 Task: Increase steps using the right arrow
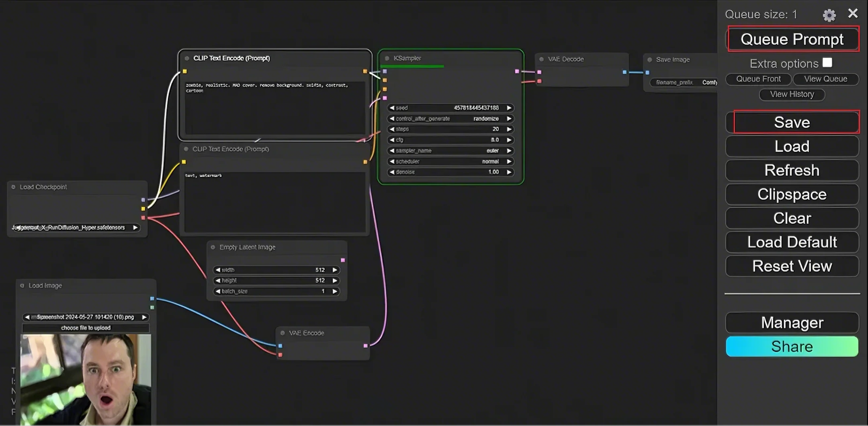click(x=509, y=129)
